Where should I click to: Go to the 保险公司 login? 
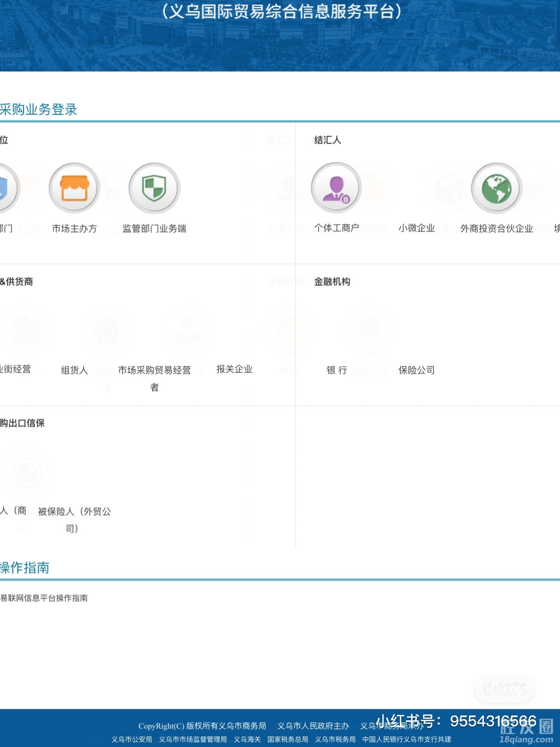[x=416, y=370]
